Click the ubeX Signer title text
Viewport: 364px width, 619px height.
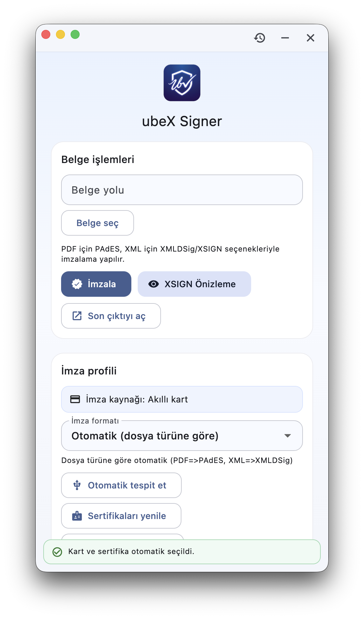click(x=182, y=121)
